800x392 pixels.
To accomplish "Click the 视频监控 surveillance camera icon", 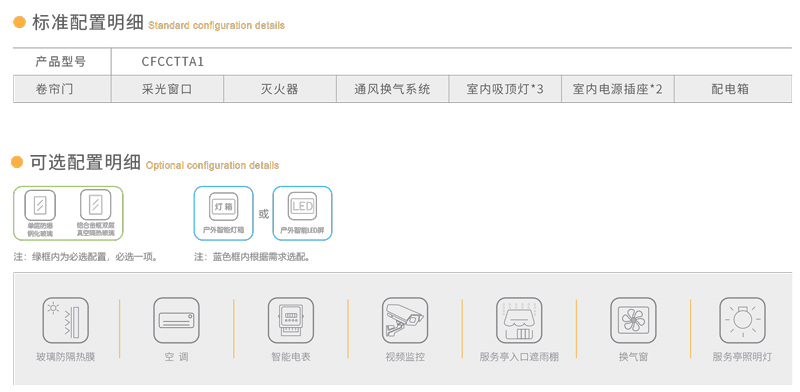I will (405, 321).
